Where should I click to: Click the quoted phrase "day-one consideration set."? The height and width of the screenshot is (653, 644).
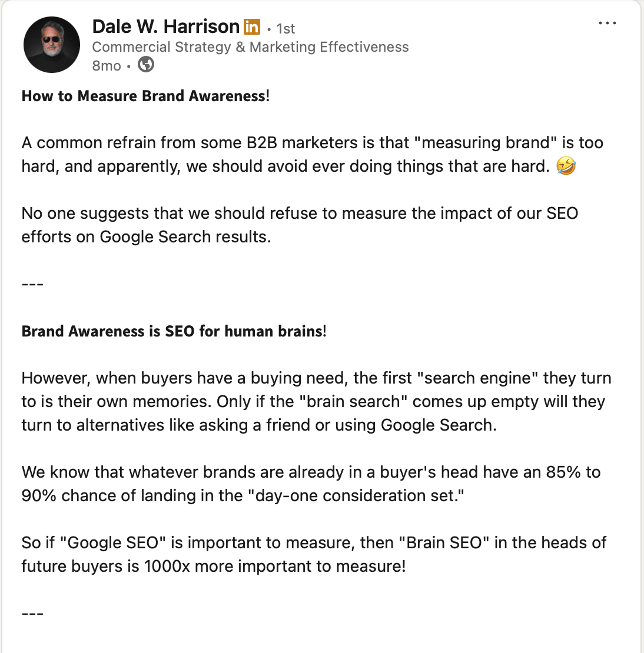tap(360, 496)
